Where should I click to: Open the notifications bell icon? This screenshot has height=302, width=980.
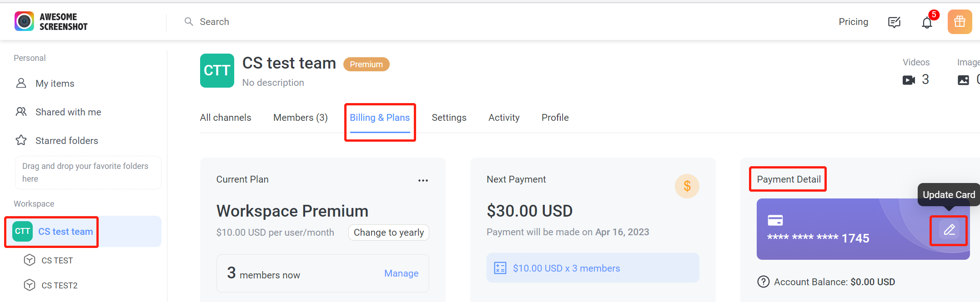pos(927,22)
